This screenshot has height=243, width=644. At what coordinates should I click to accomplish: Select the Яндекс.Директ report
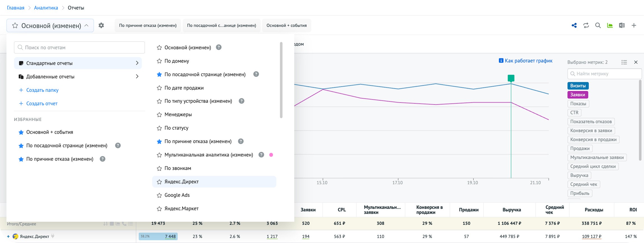tap(181, 182)
